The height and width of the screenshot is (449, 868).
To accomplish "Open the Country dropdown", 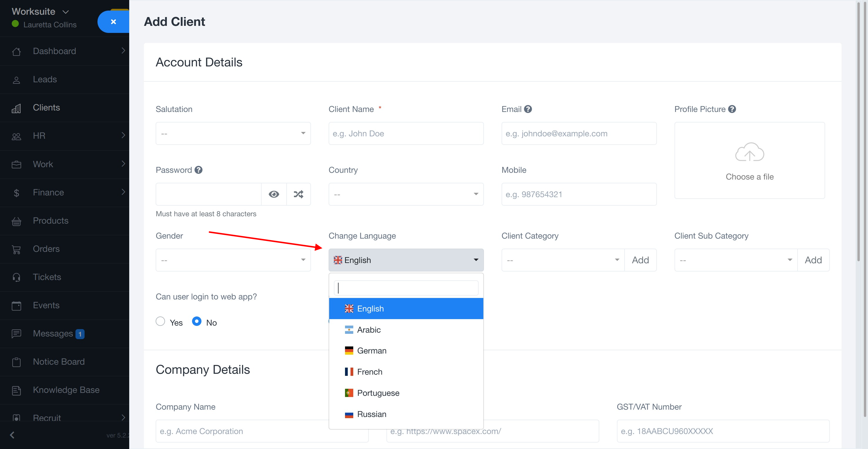I will [406, 194].
